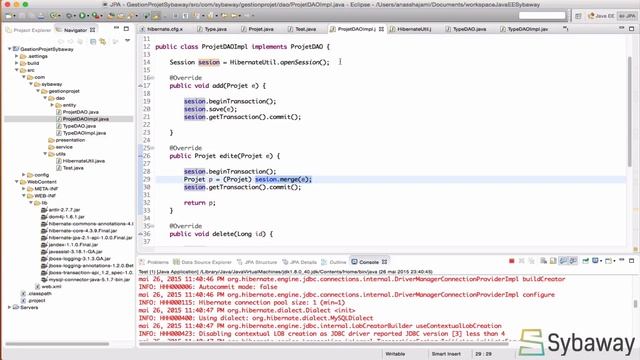640x360 pixels.
Task: Expand the META-INF folder
Action: click(24, 189)
